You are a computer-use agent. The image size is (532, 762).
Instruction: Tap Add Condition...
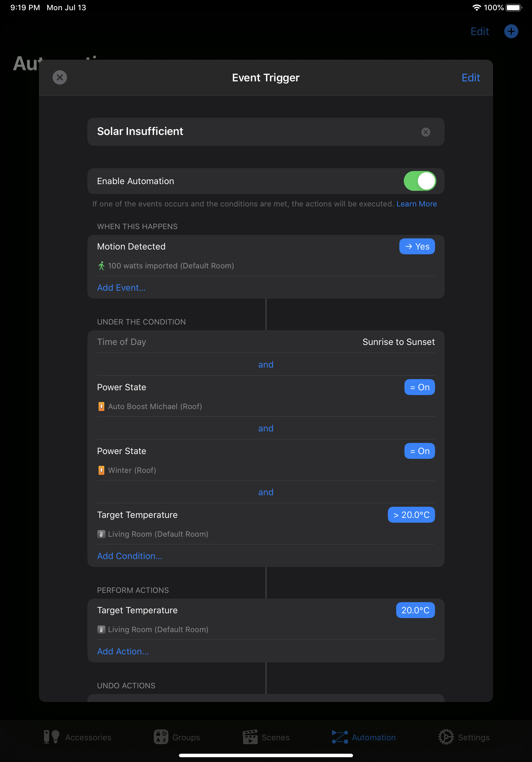(130, 556)
